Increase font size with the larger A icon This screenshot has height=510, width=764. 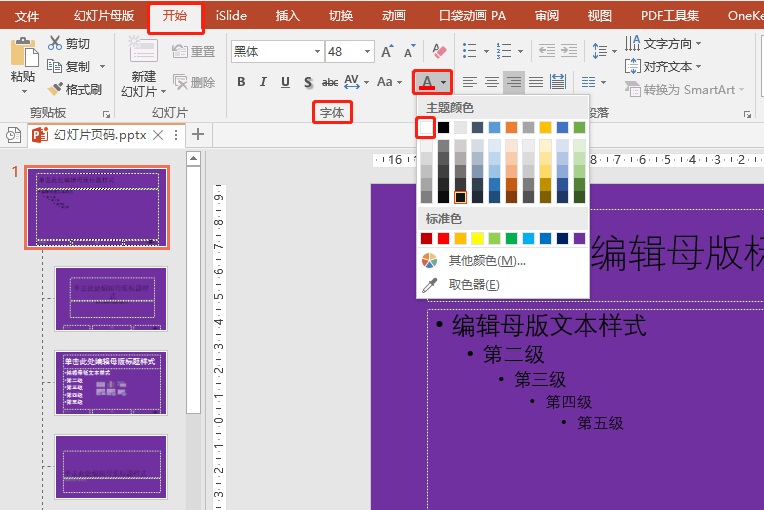click(387, 51)
